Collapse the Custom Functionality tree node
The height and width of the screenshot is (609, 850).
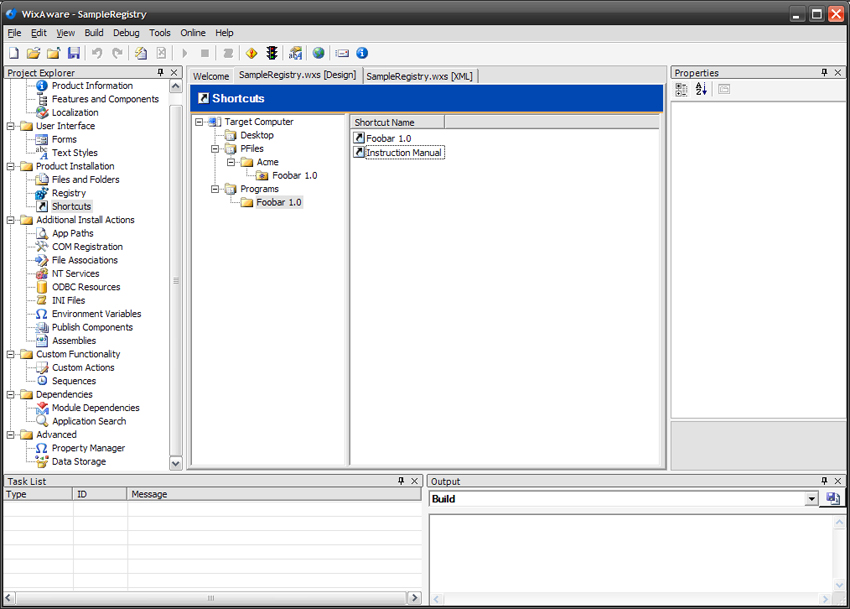tap(10, 354)
